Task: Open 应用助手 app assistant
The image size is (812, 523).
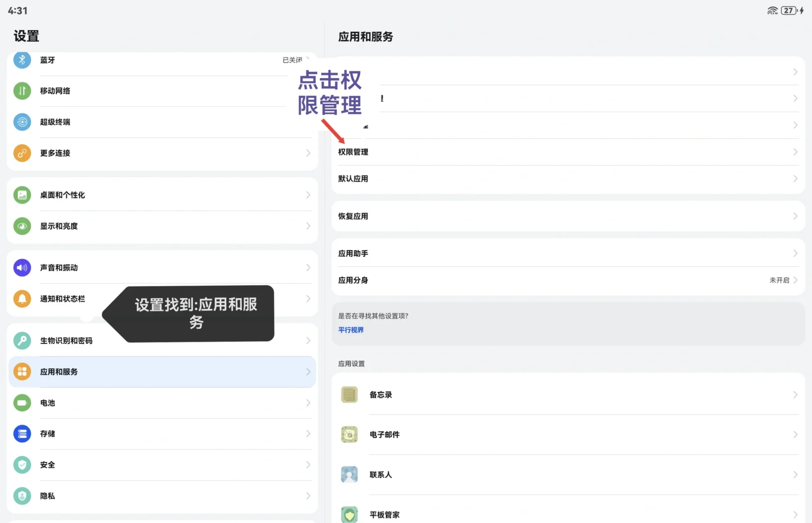Action: coord(568,253)
